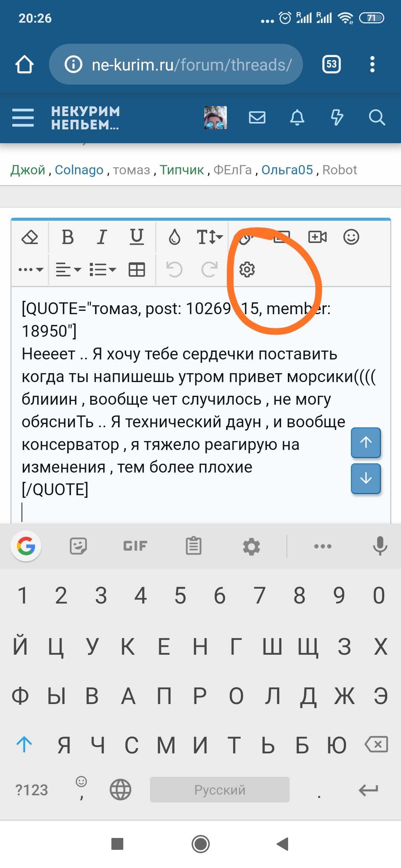Open the Типчик member profile link
The image size is (401, 868).
point(182,170)
